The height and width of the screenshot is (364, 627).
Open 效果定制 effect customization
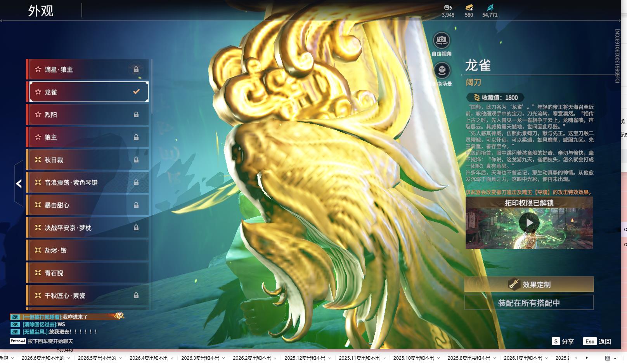click(x=529, y=284)
